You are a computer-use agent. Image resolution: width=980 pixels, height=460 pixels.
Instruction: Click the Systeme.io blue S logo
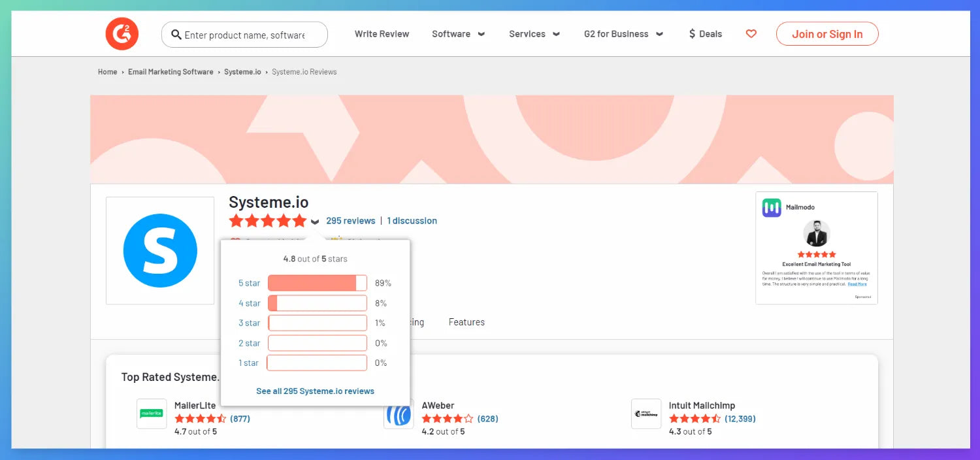(x=160, y=250)
